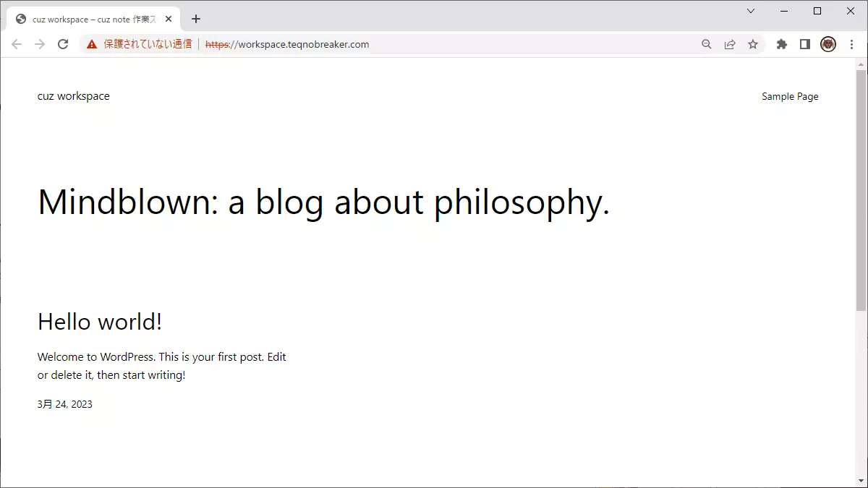Go back using the back arrow
The image size is (868, 488).
pos(17,44)
